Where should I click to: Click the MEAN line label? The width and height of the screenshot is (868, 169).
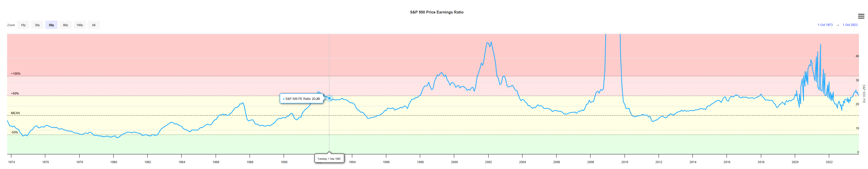tap(15, 113)
